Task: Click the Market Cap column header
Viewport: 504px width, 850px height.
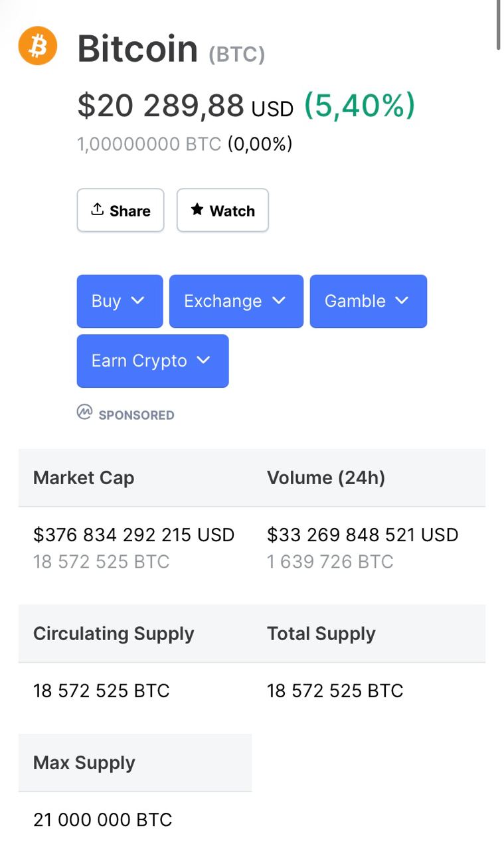Action: (x=84, y=478)
